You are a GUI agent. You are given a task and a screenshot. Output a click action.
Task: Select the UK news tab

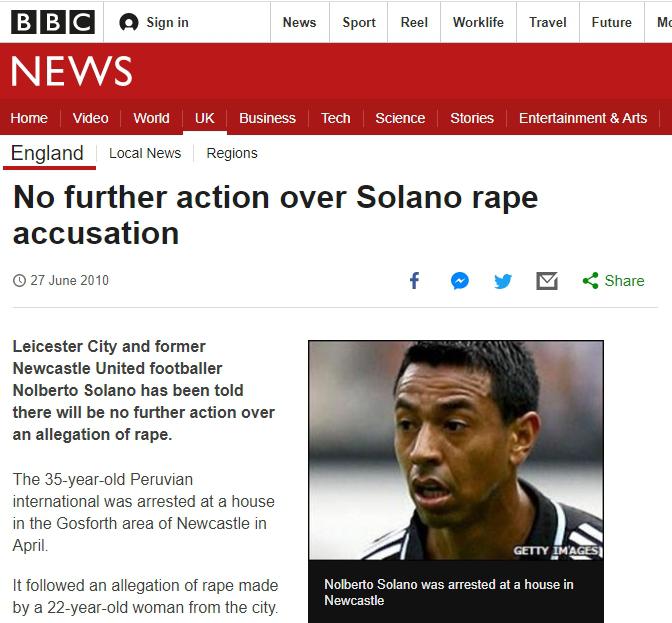coord(205,118)
